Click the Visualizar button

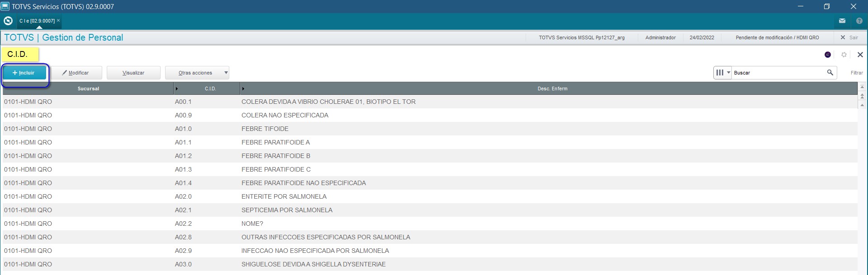tap(133, 73)
